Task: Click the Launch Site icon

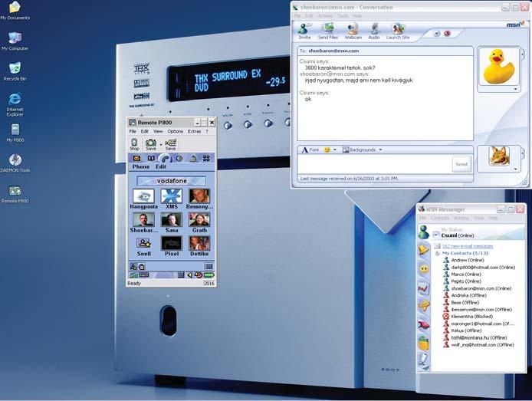Action: (398, 31)
